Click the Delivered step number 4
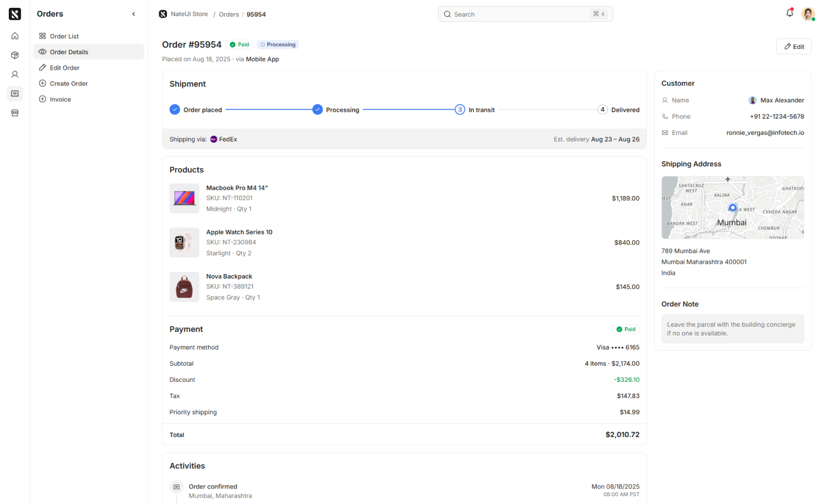The width and height of the screenshot is (824, 504). pyautogui.click(x=602, y=109)
